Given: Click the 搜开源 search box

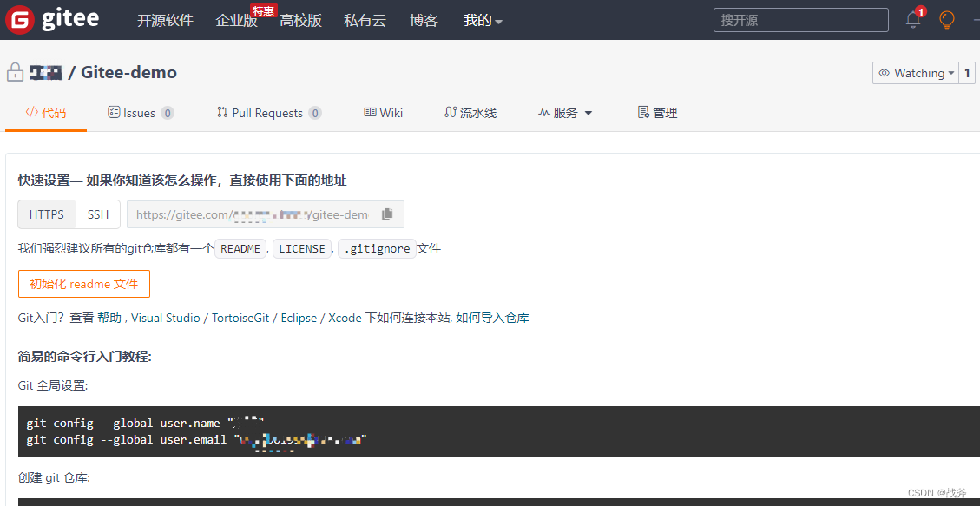Looking at the screenshot, I should pyautogui.click(x=801, y=20).
